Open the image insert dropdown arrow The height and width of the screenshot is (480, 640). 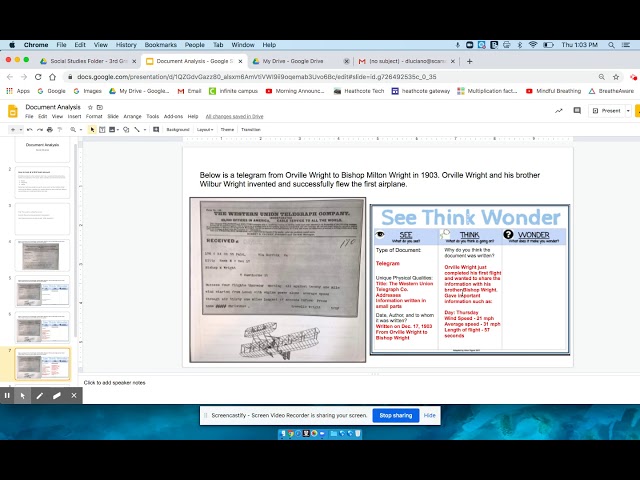[x=118, y=129]
